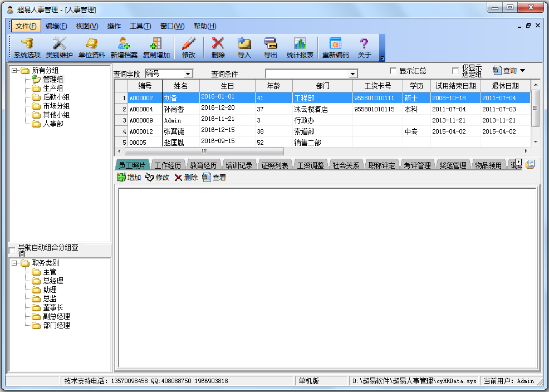The image size is (549, 392).
Task: Expand the 查询条件 combo box
Action: (352, 73)
